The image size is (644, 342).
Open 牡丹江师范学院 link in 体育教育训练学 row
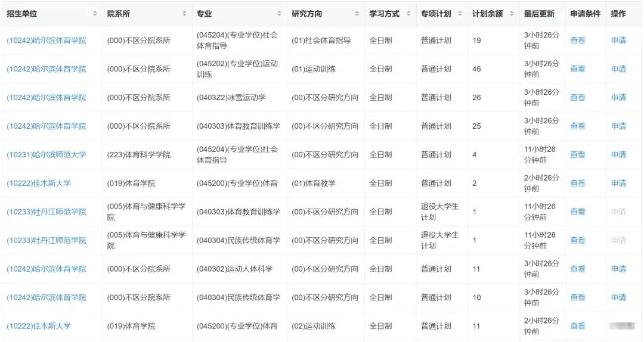[x=47, y=212]
